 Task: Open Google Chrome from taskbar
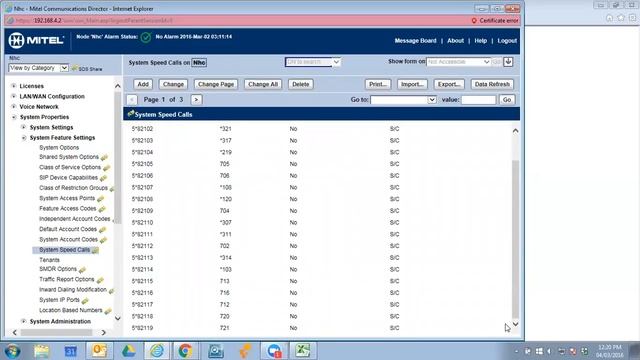point(185,351)
